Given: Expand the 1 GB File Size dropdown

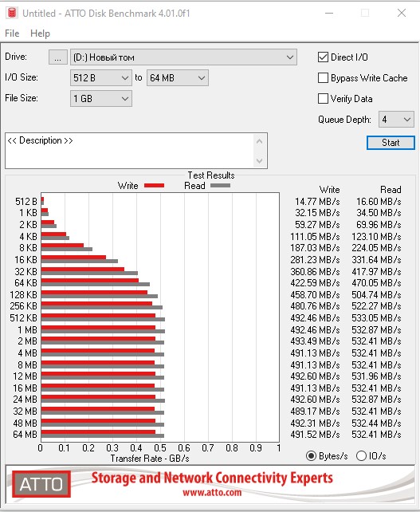Looking at the screenshot, I should click(101, 99).
